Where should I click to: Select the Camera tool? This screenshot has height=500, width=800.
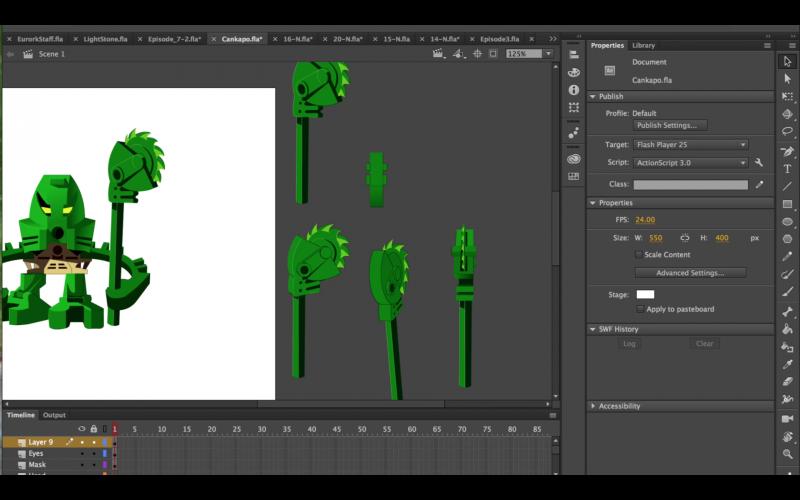pyautogui.click(x=787, y=419)
